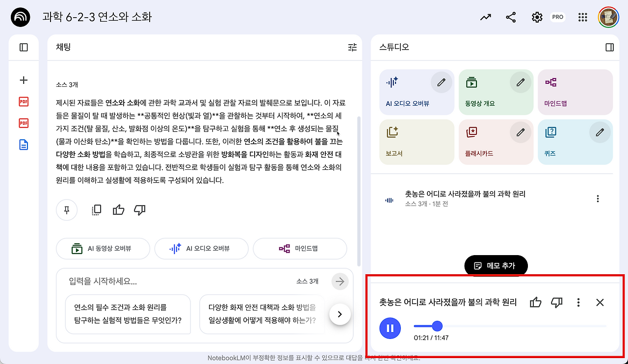628x364 pixels.
Task: Add a new source with the plus icon
Action: click(24, 80)
